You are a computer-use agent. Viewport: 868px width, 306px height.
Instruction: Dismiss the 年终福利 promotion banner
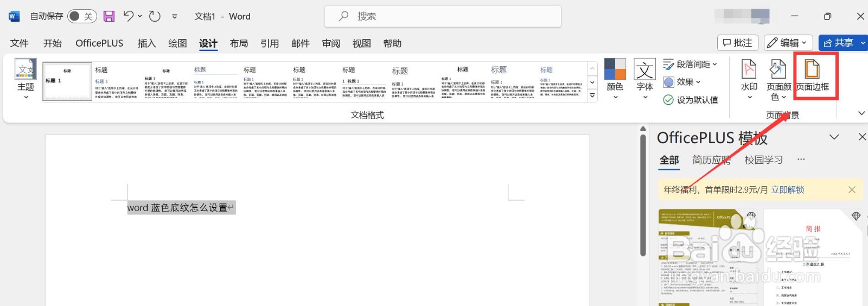point(852,190)
